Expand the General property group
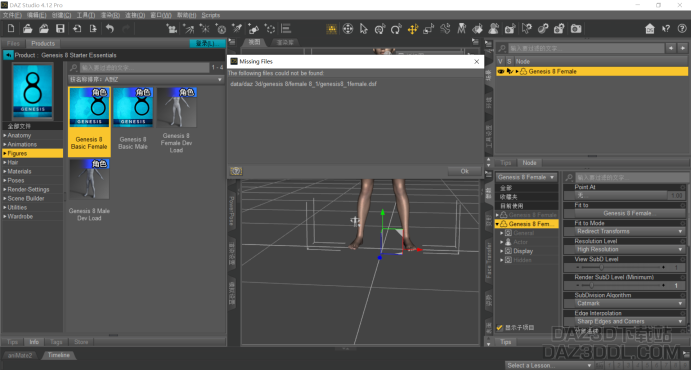 click(x=502, y=233)
